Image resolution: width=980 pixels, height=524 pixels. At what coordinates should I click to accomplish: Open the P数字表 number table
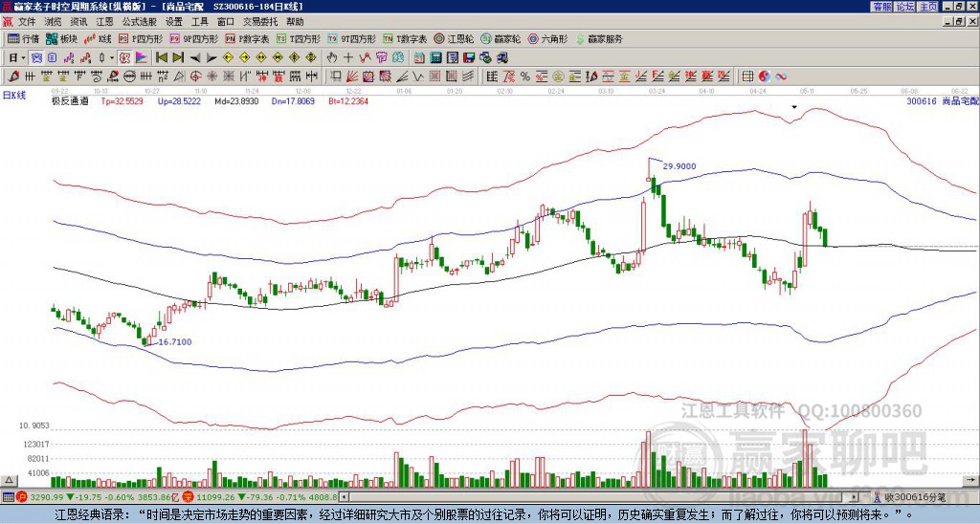point(247,38)
